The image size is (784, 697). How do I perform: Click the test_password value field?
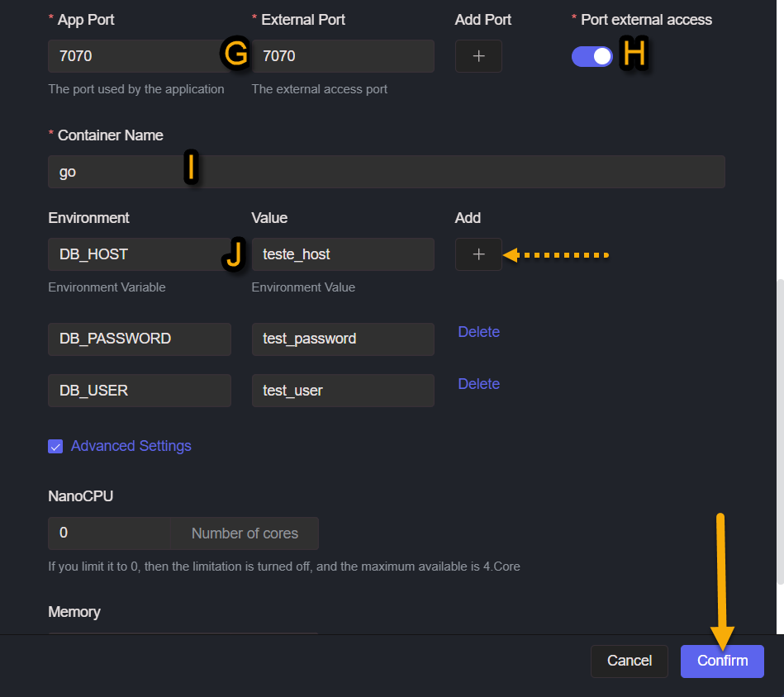coord(343,339)
